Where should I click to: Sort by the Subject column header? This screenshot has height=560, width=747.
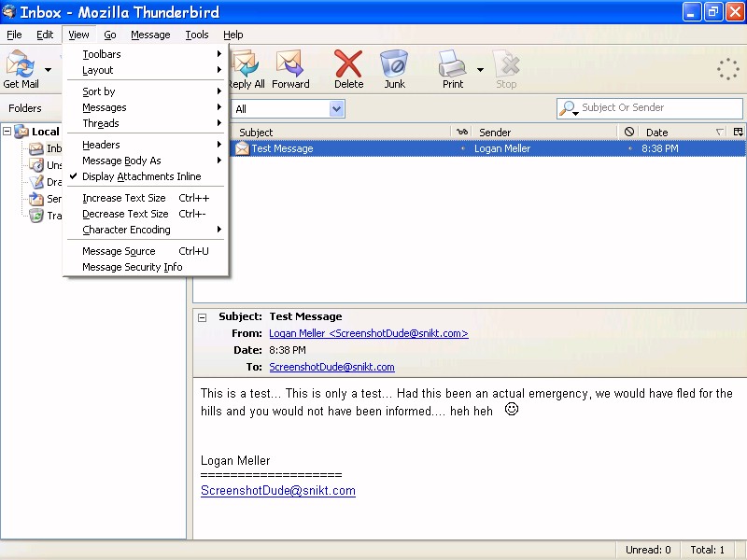[x=340, y=133]
